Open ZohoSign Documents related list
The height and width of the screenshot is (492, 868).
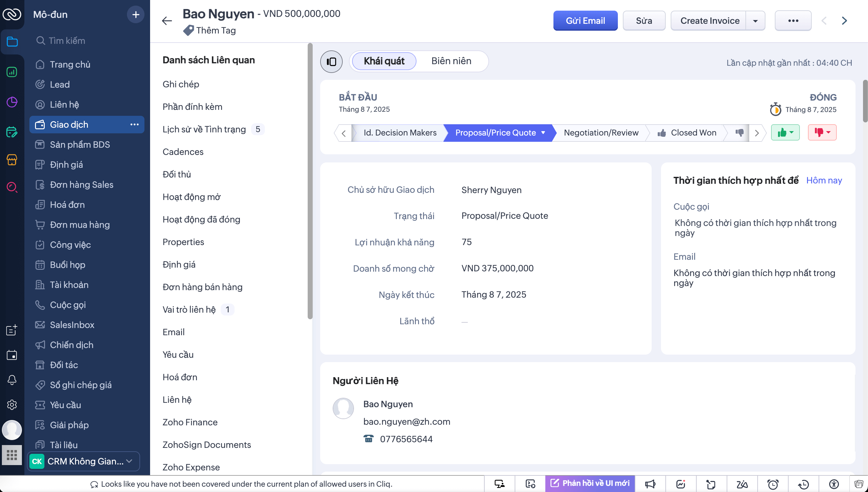[x=207, y=444]
